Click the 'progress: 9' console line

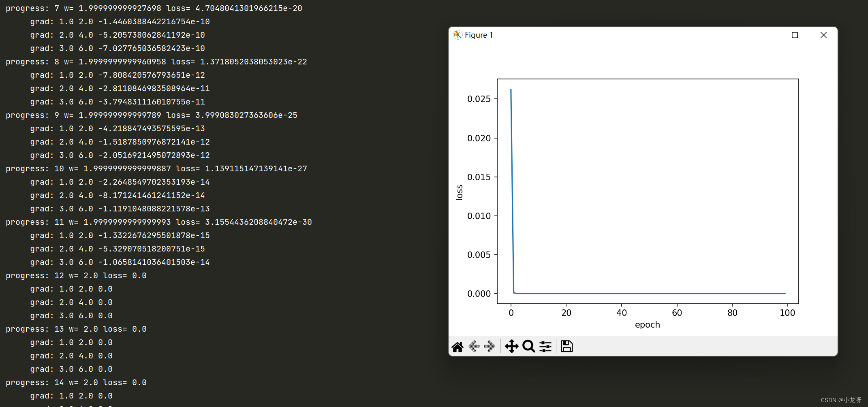(152, 115)
